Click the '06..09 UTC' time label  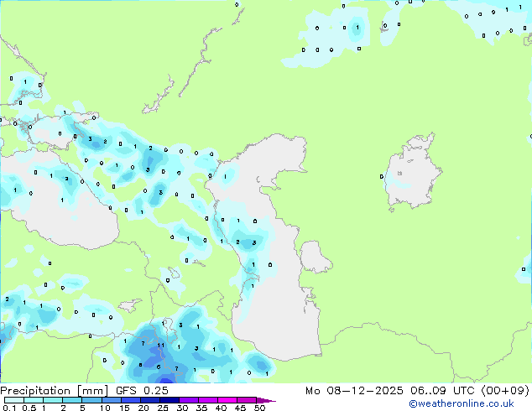point(441,391)
